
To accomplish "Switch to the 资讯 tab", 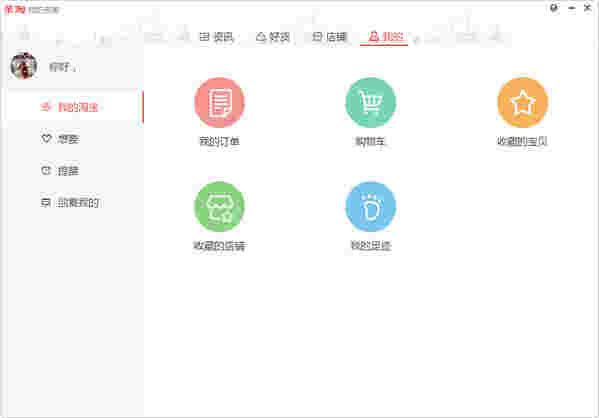I will click(x=216, y=37).
